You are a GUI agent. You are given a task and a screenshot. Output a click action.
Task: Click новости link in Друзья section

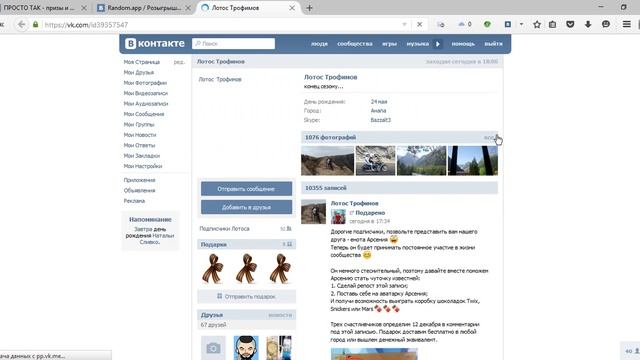pos(280,315)
